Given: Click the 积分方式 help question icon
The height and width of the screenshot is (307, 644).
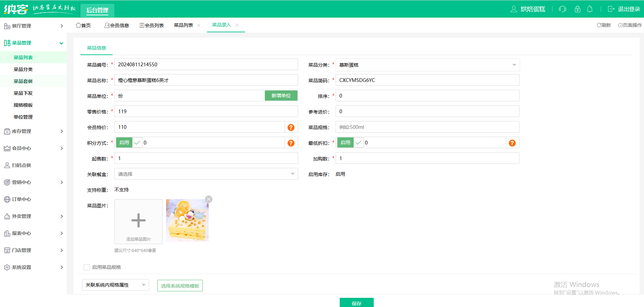Looking at the screenshot, I should click(x=291, y=143).
